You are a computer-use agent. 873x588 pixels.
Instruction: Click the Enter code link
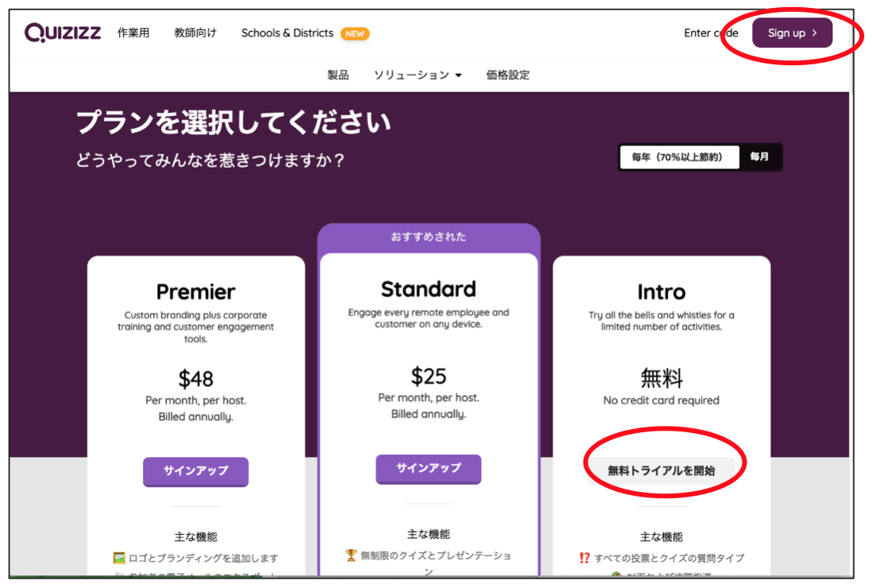711,33
